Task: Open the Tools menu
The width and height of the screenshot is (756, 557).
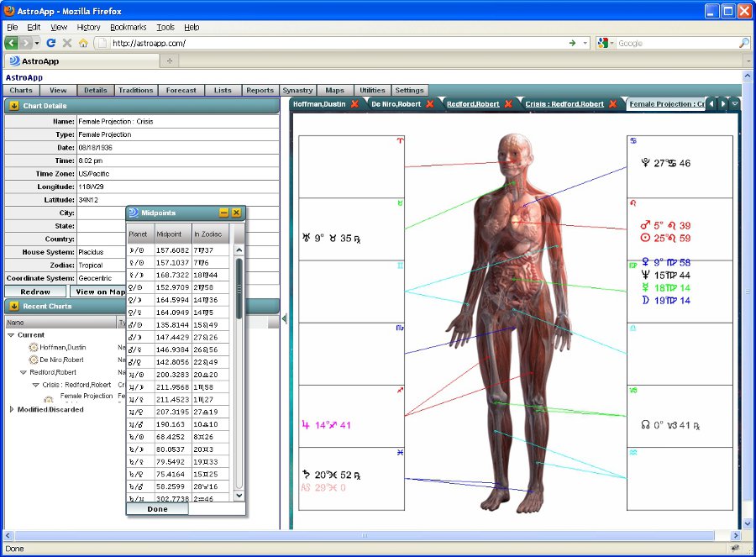Action: [x=165, y=27]
